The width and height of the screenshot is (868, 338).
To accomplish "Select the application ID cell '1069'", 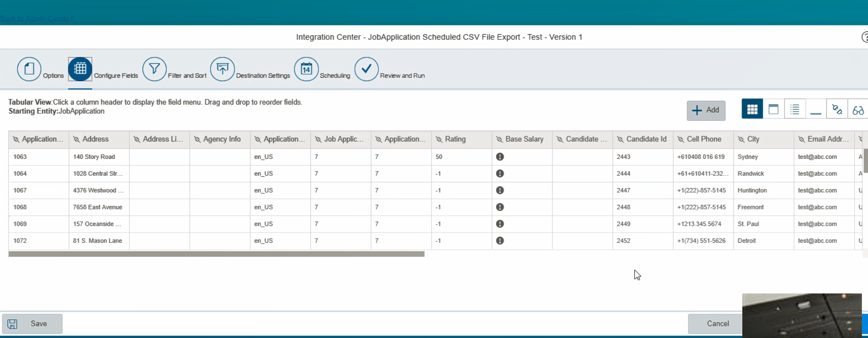I will [x=39, y=224].
